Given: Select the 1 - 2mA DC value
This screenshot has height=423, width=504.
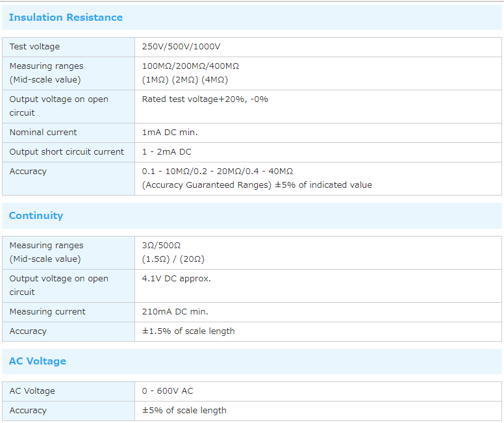Looking at the screenshot, I should click(166, 152).
